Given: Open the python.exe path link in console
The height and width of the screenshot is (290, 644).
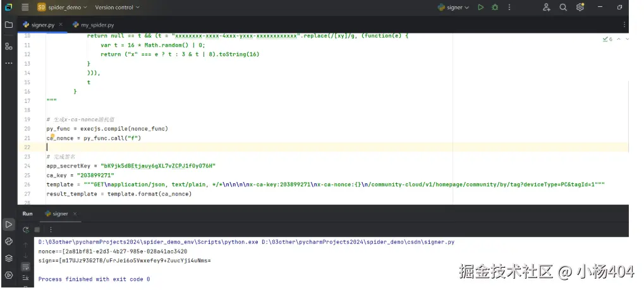Looking at the screenshot, I should pyautogui.click(x=149, y=242).
